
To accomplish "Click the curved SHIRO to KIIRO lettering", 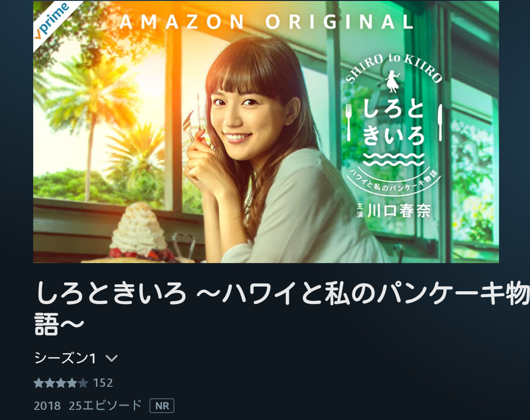I will click(394, 68).
